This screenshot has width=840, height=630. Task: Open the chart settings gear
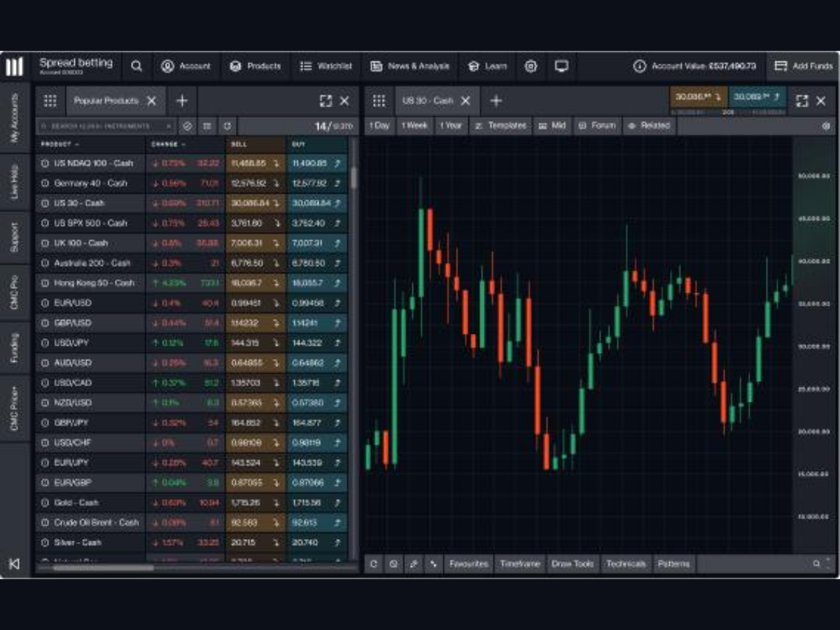[x=826, y=126]
